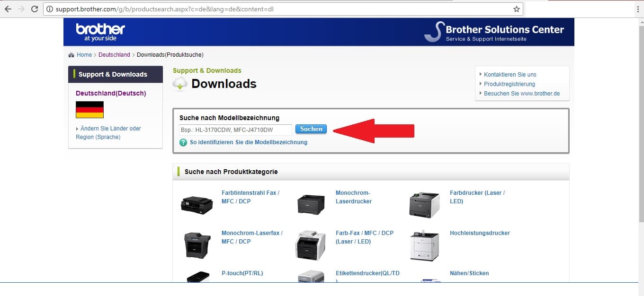This screenshot has height=296, width=644.
Task: Click the German flag image
Action: click(x=89, y=110)
